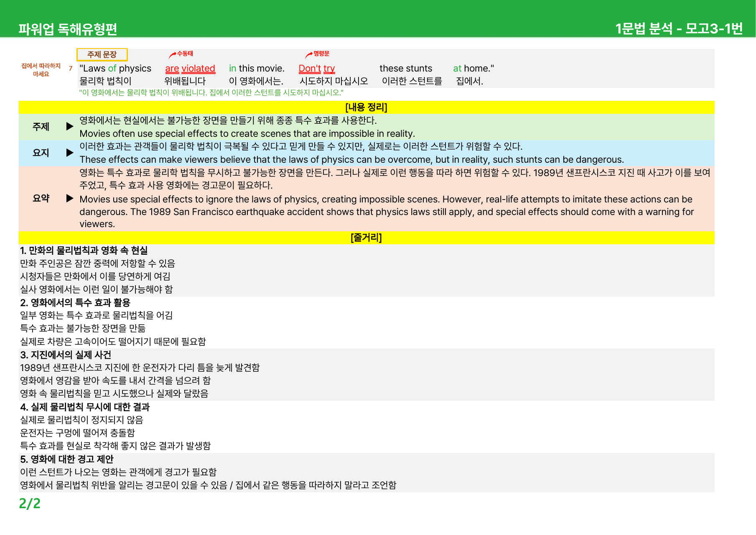This screenshot has height=535, width=756.
Task: Click the line beginning 1989년 샌프란시스코 지진에
Action: pos(140,368)
